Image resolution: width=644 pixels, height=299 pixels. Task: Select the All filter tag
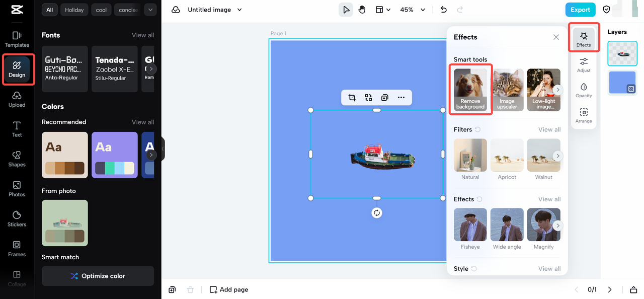(x=49, y=10)
